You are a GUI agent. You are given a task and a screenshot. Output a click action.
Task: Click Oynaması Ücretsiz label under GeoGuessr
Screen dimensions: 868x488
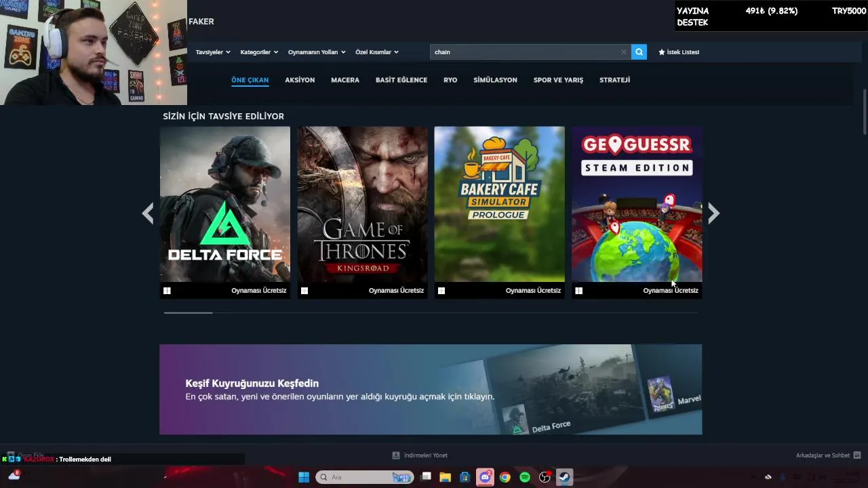click(x=671, y=291)
